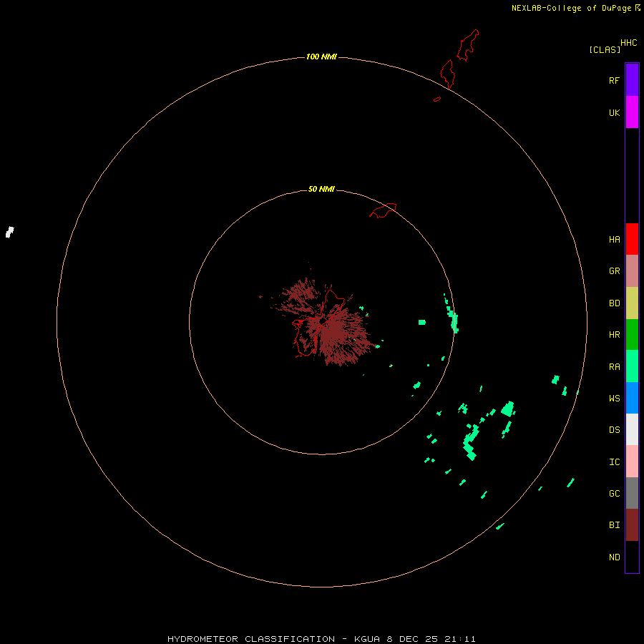Click the bright green RA legend color swatch
This screenshot has width=644, height=644.
pyautogui.click(x=632, y=366)
